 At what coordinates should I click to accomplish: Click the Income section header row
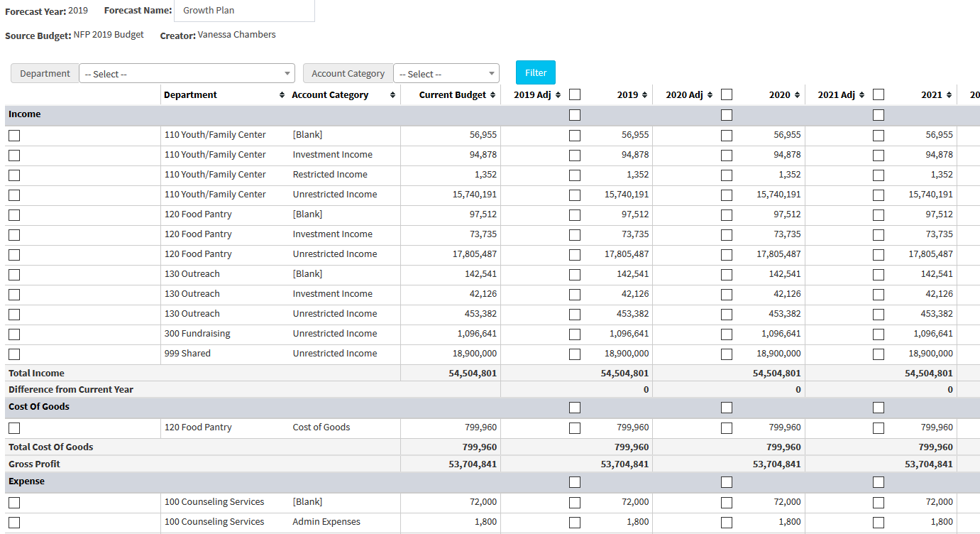point(492,114)
